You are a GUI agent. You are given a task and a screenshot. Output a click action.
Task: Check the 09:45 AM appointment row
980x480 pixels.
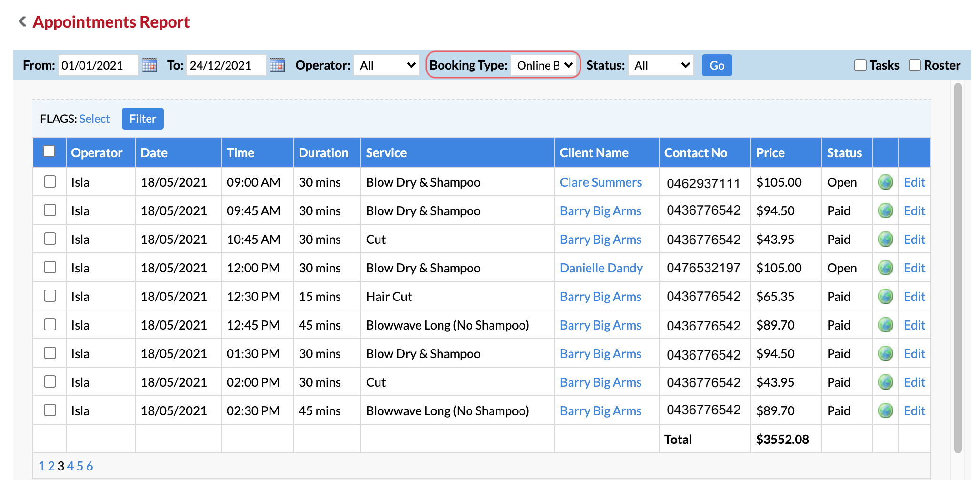coord(50,210)
